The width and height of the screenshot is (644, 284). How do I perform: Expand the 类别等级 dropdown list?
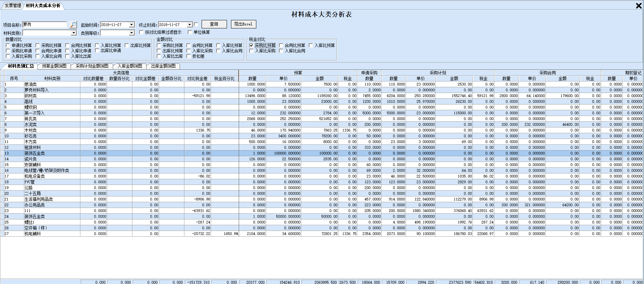[132, 33]
